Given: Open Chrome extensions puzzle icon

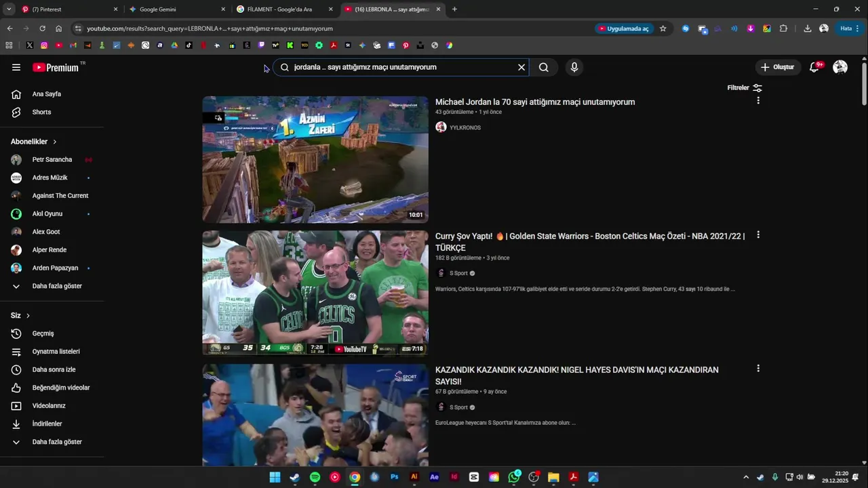Looking at the screenshot, I should coord(784,28).
